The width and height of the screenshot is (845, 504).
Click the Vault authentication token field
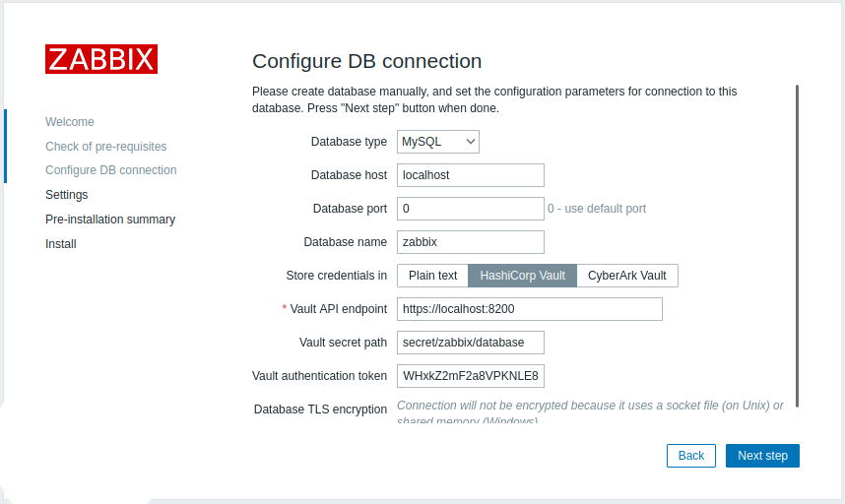(471, 376)
